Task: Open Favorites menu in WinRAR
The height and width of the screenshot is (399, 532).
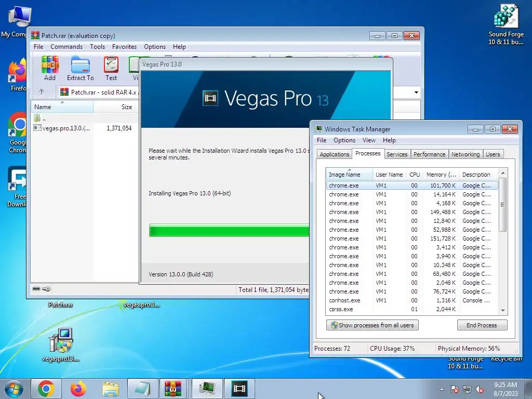Action: (x=125, y=46)
